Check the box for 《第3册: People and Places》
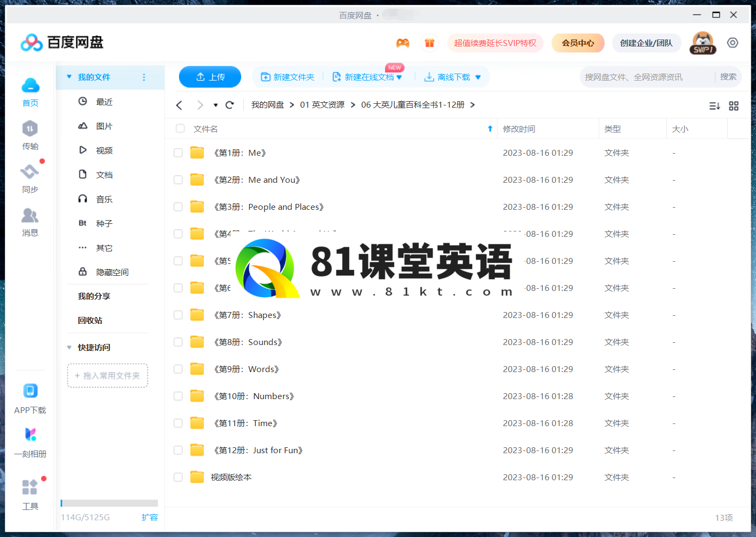This screenshot has height=537, width=756. click(178, 207)
